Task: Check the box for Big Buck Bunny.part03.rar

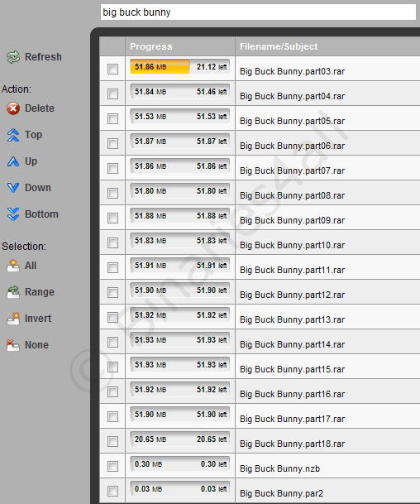Action: click(x=112, y=69)
